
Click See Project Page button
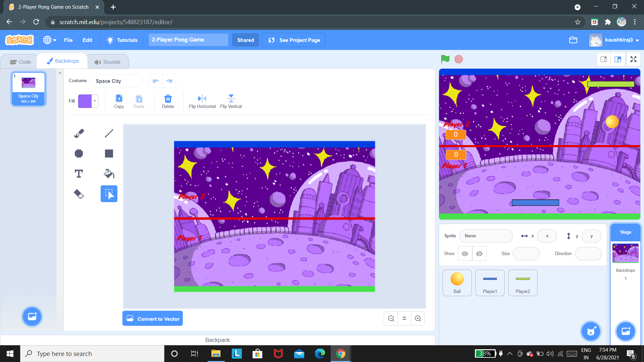[x=294, y=40]
